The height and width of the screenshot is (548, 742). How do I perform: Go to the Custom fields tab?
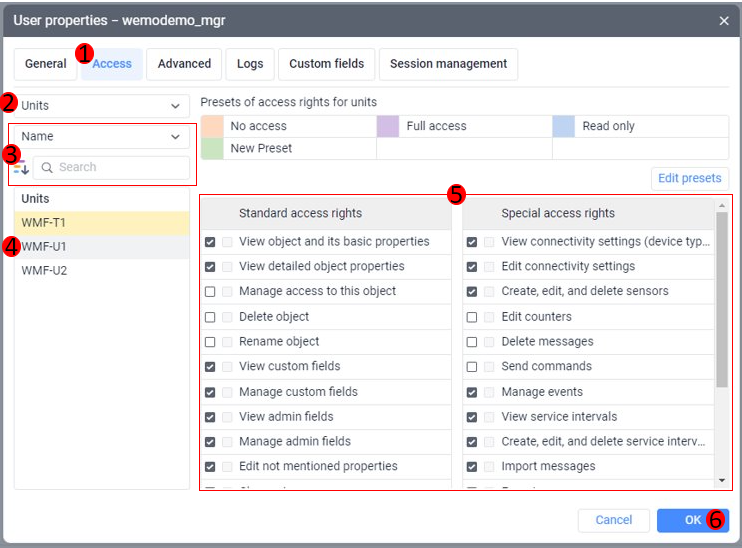tap(327, 64)
